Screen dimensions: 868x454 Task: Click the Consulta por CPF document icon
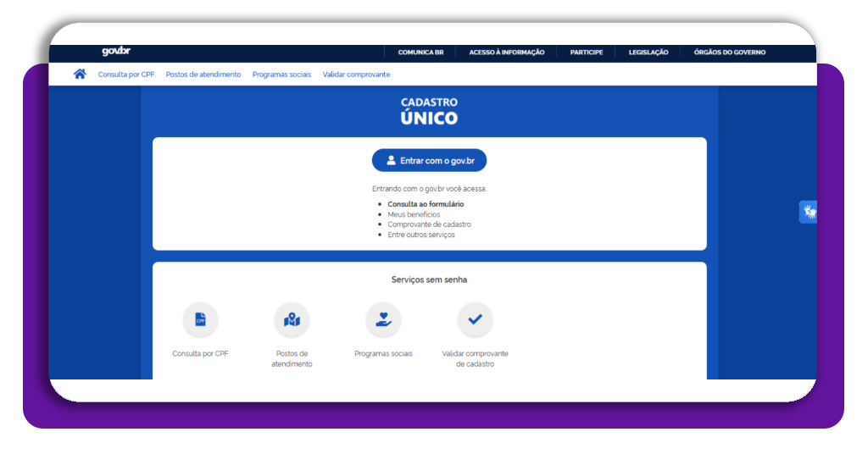pyautogui.click(x=200, y=319)
